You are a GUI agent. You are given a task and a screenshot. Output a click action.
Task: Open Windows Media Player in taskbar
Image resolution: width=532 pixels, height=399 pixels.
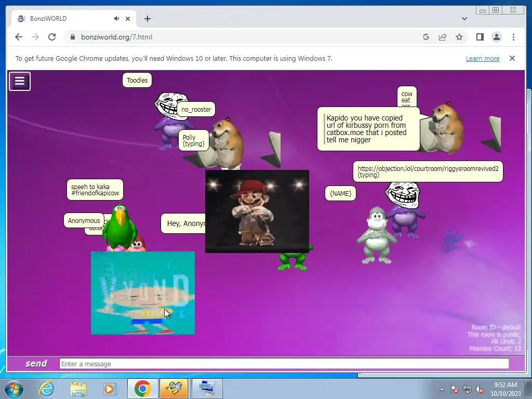109,389
